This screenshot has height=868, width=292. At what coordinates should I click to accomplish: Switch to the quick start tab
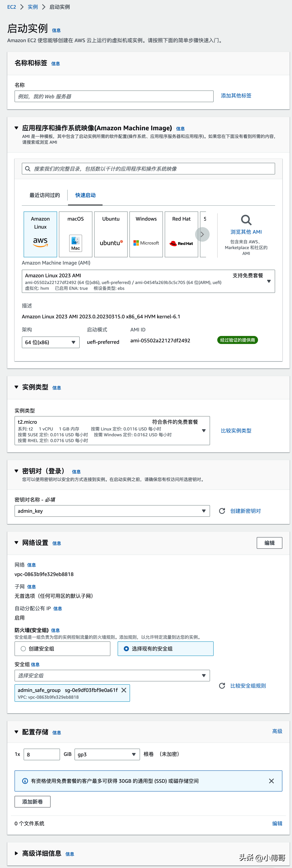click(85, 196)
